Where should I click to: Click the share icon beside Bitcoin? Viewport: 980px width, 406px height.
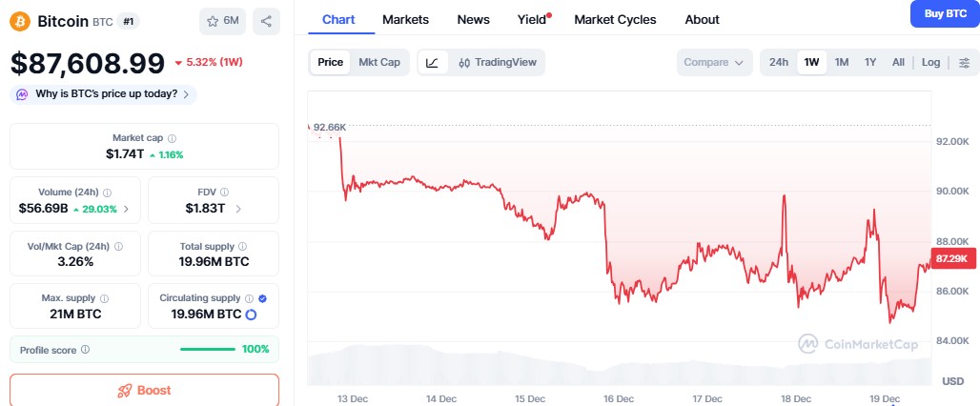click(x=267, y=21)
